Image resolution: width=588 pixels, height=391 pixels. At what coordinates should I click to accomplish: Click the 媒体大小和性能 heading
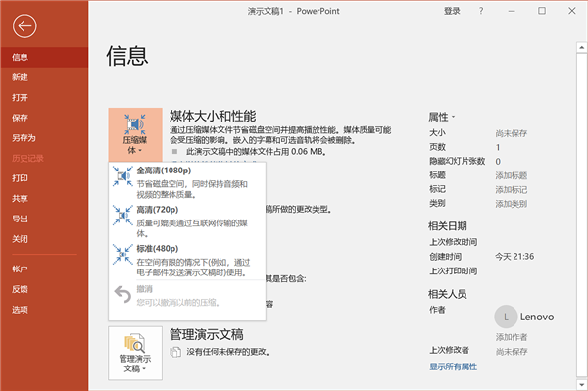pyautogui.click(x=213, y=116)
